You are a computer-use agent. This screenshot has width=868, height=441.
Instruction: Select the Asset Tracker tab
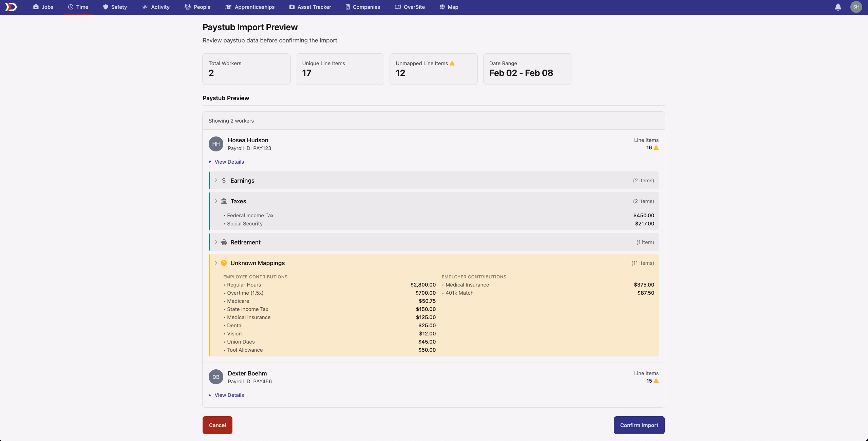tap(310, 7)
